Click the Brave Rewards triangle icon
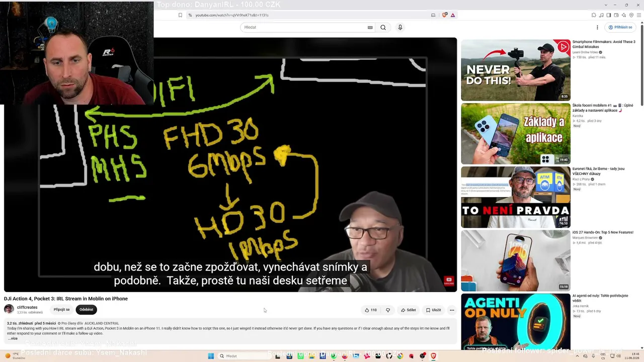644x362 pixels. tap(453, 15)
